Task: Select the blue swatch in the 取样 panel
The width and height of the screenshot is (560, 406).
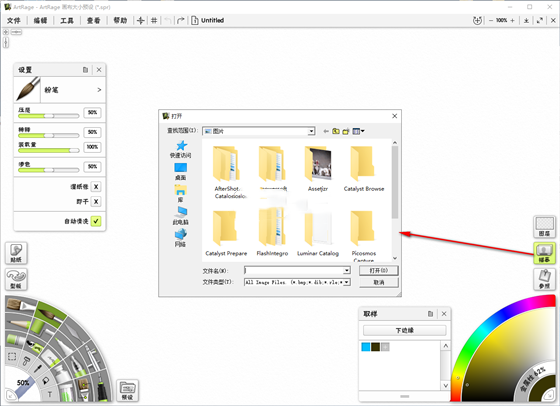Action: click(366, 347)
